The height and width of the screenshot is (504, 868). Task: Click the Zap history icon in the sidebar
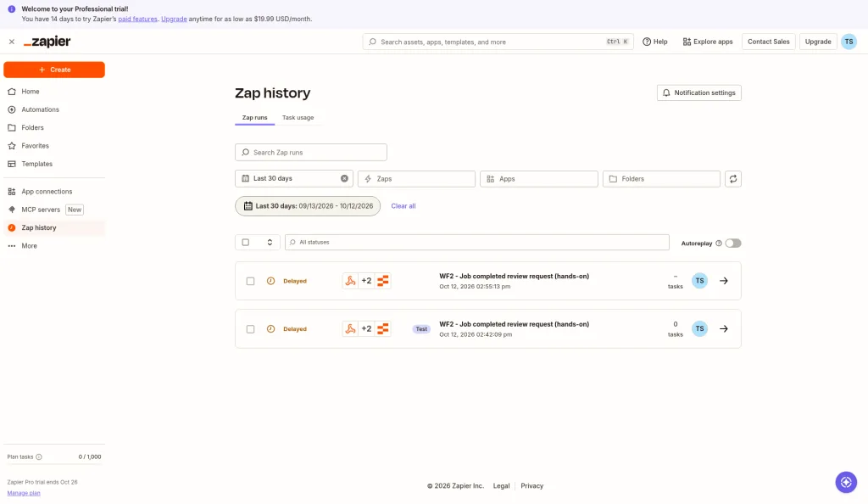(12, 227)
